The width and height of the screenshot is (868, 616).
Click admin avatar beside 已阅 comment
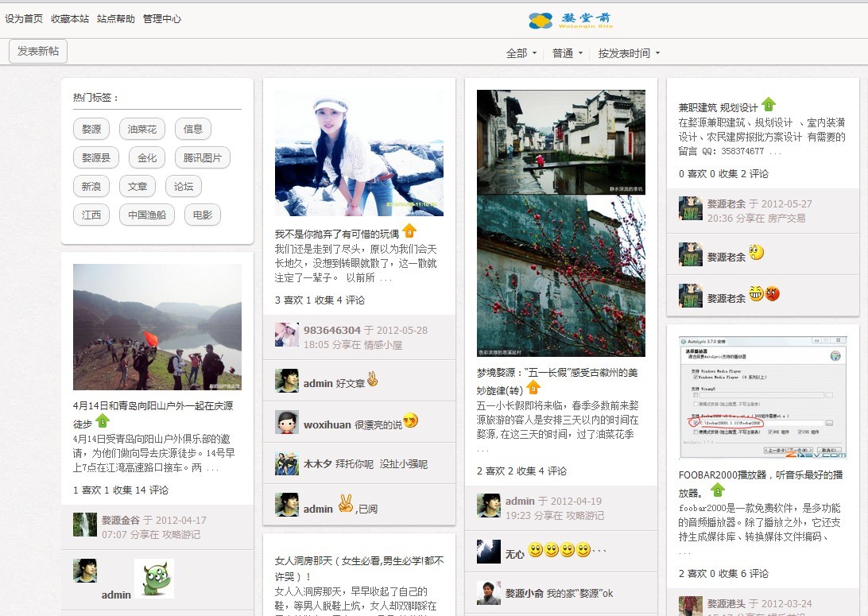coord(287,505)
